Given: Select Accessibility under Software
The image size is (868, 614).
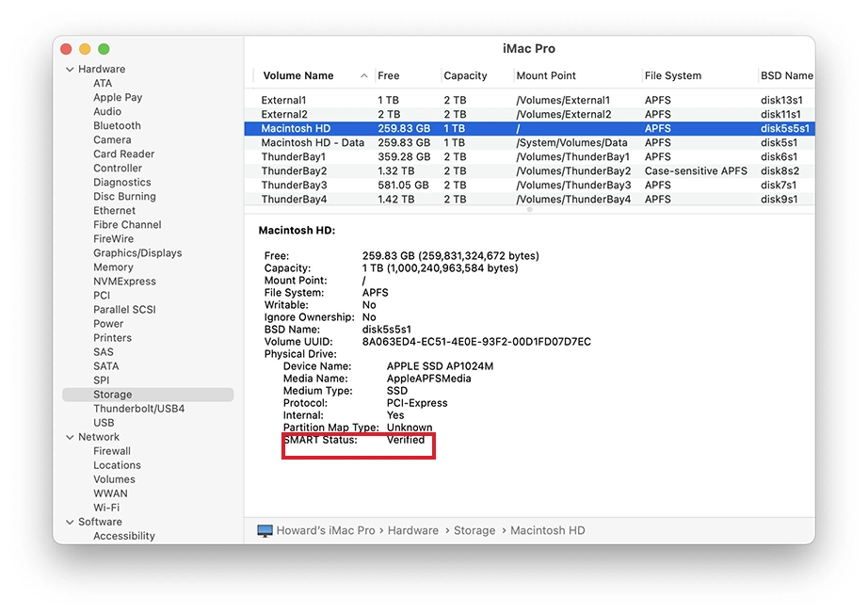Looking at the screenshot, I should click(x=124, y=536).
